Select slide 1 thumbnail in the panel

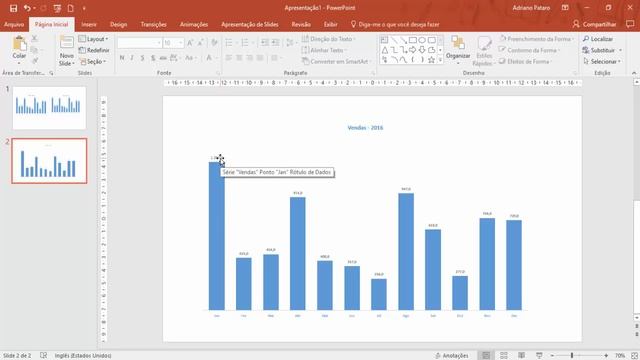[x=49, y=108]
